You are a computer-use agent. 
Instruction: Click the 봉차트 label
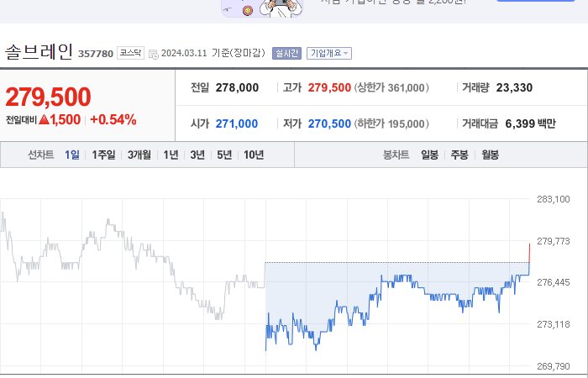pos(396,155)
